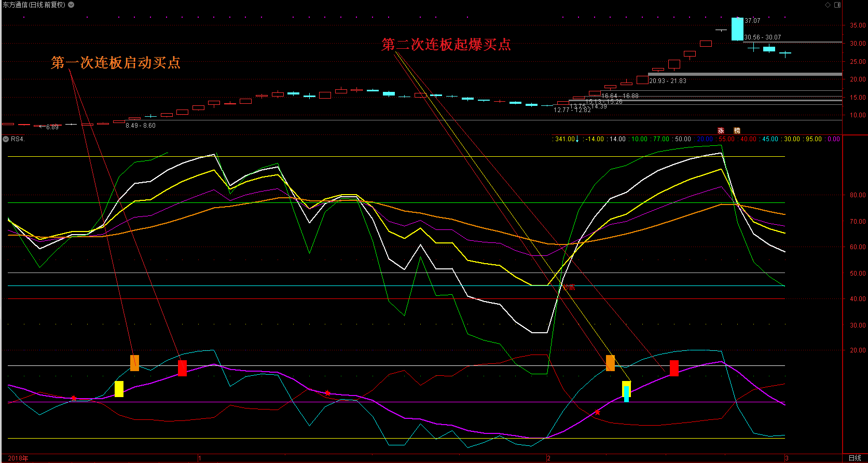
Task: Click month marker 3 on time axis
Action: pos(787,458)
